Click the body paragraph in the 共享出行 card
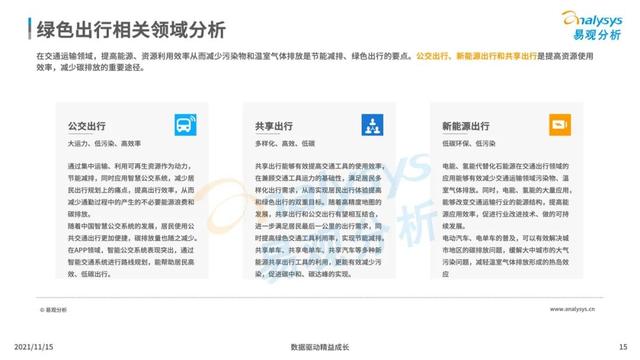640x360 pixels. pos(319,220)
